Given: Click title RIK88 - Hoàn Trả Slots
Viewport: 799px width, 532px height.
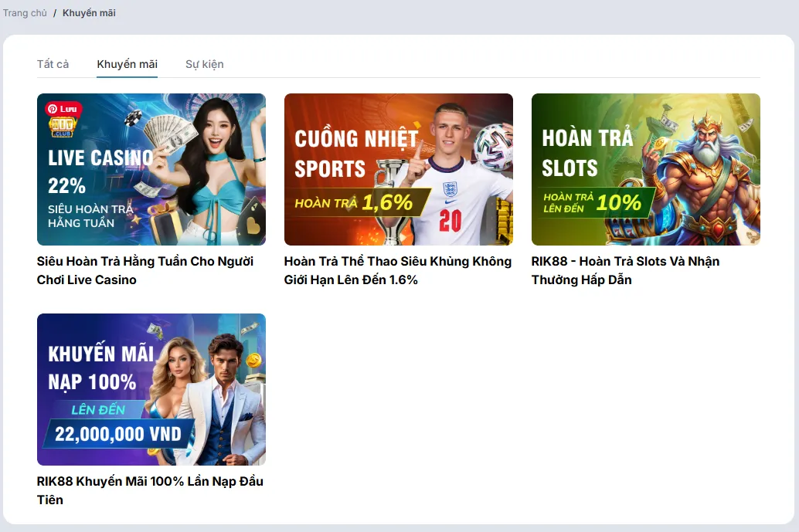Looking at the screenshot, I should coord(625,270).
